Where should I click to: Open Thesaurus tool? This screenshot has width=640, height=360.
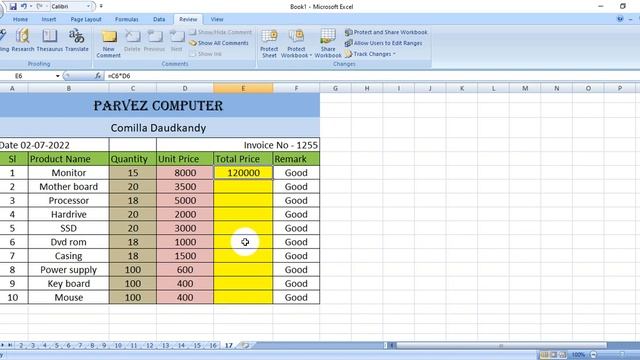pos(49,40)
